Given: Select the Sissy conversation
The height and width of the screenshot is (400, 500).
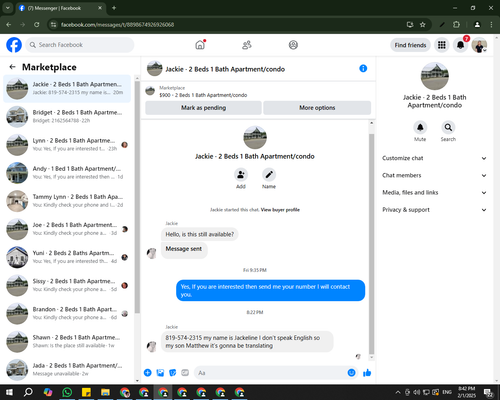Looking at the screenshot, I should coord(67,285).
